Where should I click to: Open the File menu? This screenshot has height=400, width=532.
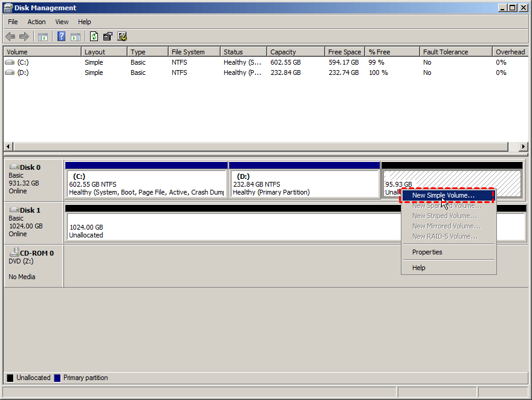point(13,22)
